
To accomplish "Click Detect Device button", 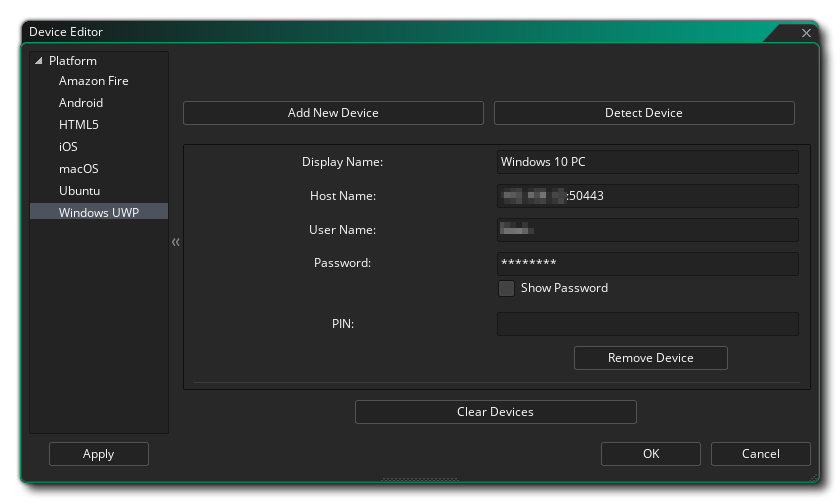I will coord(644,113).
